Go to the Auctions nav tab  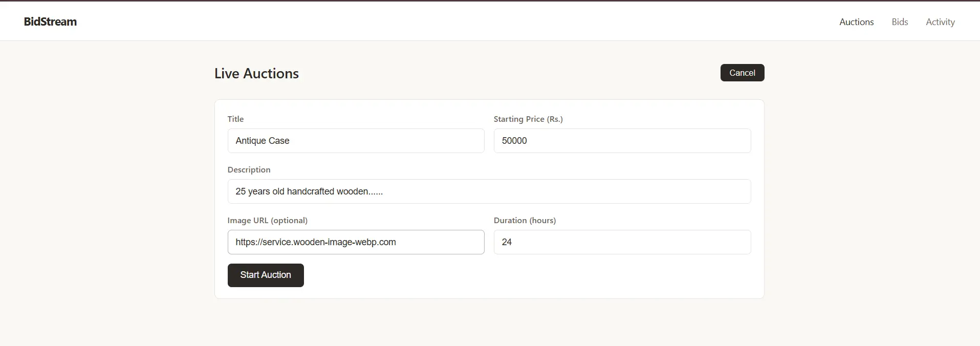[856, 22]
